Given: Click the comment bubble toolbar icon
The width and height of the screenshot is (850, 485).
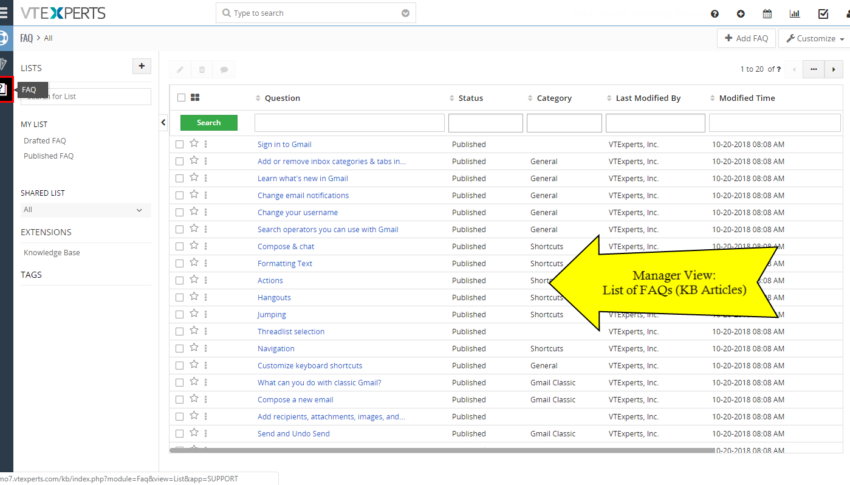Looking at the screenshot, I should 224,69.
